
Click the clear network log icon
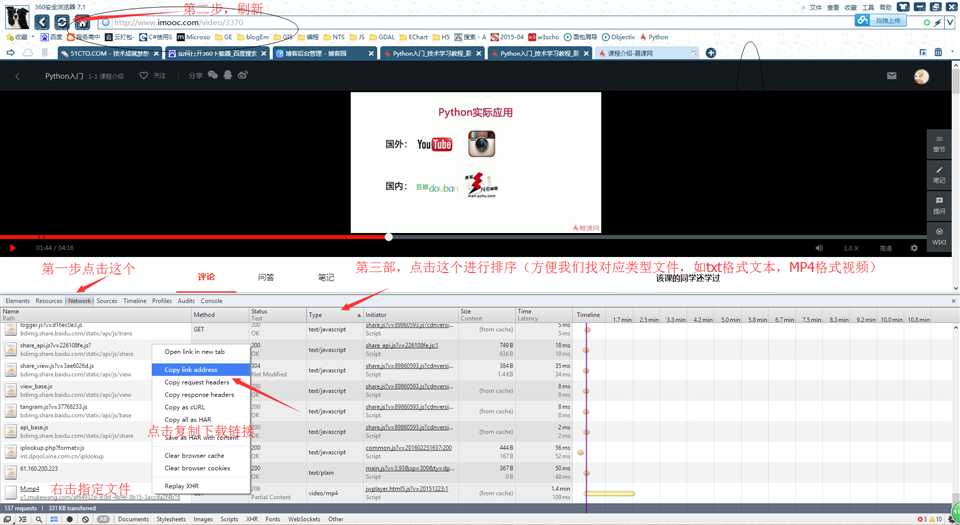pyautogui.click(x=85, y=519)
